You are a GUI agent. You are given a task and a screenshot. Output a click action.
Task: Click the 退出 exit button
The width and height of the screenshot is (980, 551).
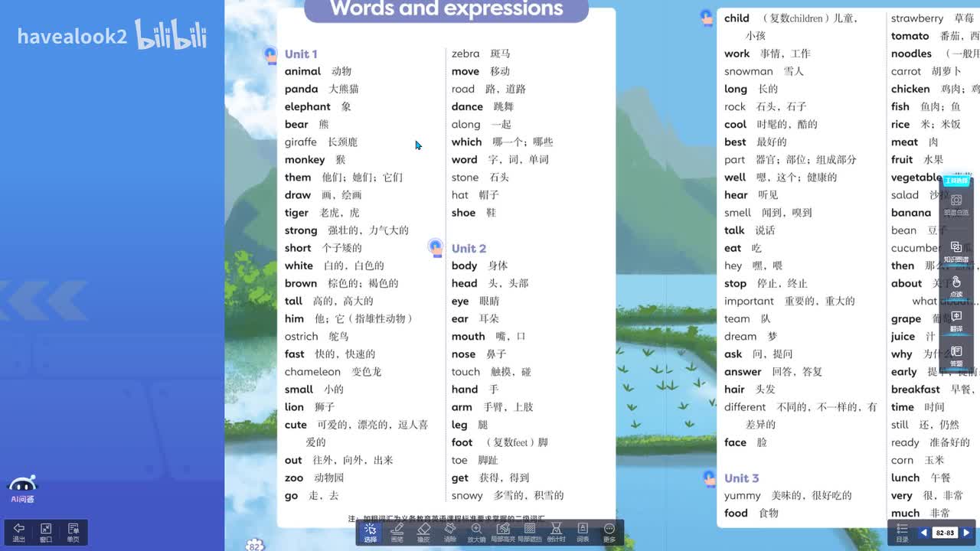click(19, 533)
